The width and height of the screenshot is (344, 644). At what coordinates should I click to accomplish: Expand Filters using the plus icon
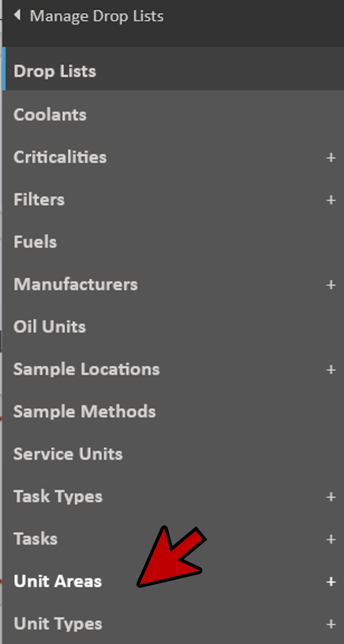(331, 200)
